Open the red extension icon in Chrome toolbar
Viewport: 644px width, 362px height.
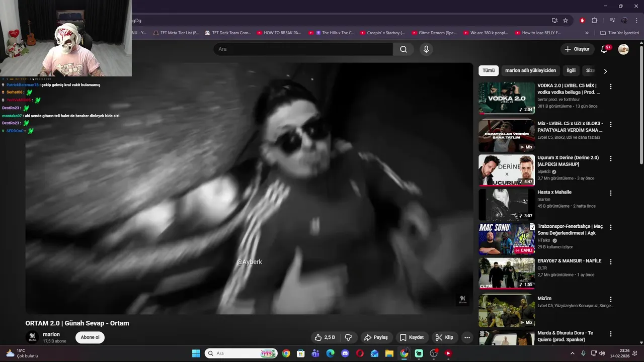click(x=582, y=21)
